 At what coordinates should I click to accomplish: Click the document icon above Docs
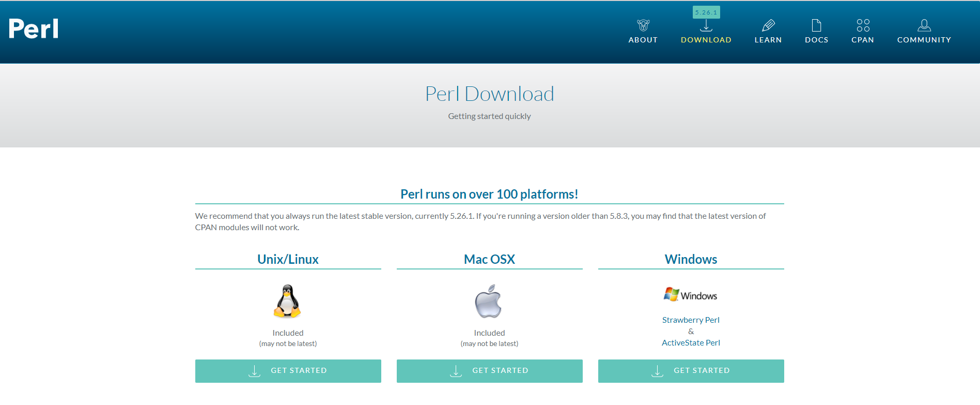pos(816,25)
